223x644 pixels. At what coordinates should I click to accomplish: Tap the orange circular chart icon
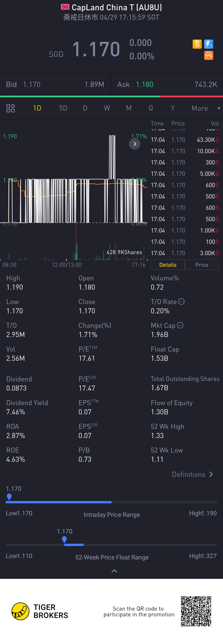(x=209, y=55)
